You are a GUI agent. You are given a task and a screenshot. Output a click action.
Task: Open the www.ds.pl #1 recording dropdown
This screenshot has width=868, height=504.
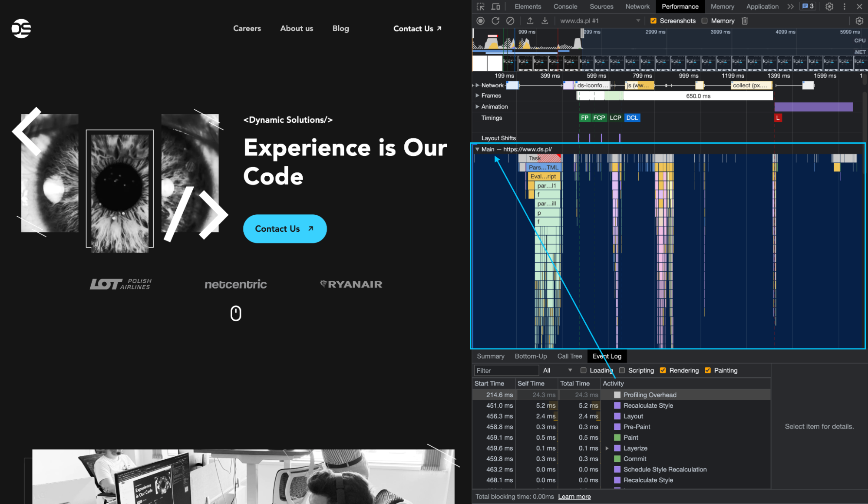pos(599,21)
